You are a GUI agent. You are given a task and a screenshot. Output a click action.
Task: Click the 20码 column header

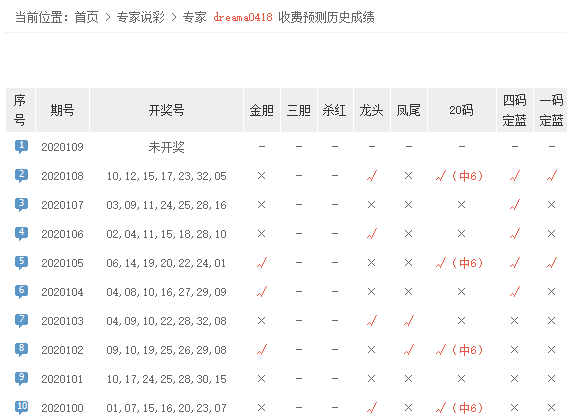(x=461, y=110)
